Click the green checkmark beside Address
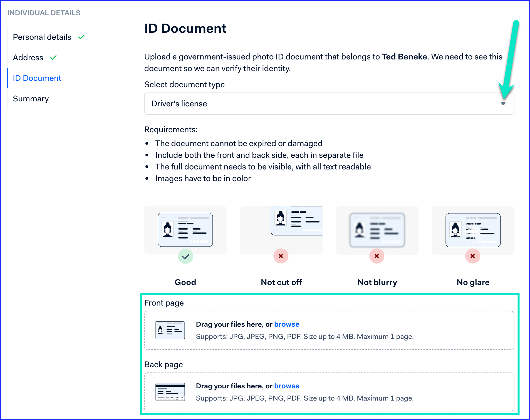 point(53,57)
